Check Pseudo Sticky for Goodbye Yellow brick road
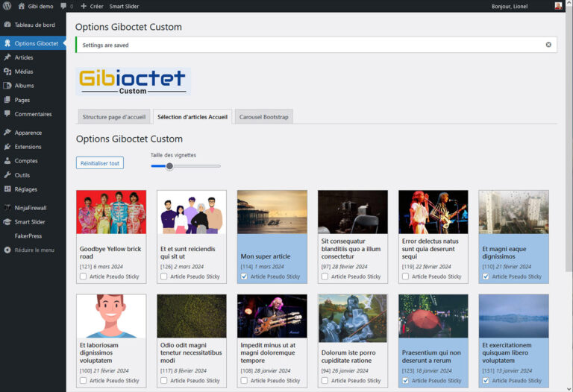The image size is (573, 392). tap(84, 276)
